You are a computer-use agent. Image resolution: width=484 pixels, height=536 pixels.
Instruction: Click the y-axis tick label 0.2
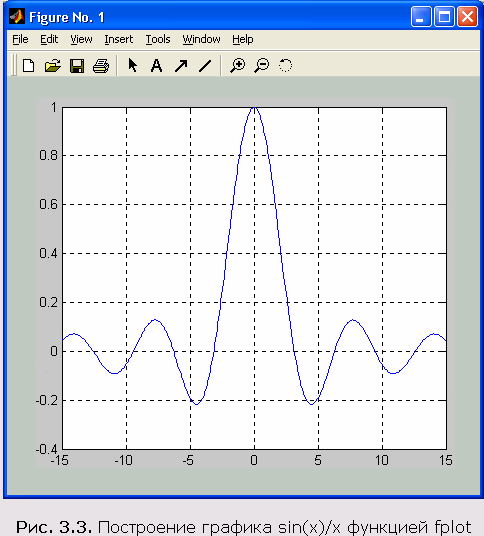coord(48,302)
